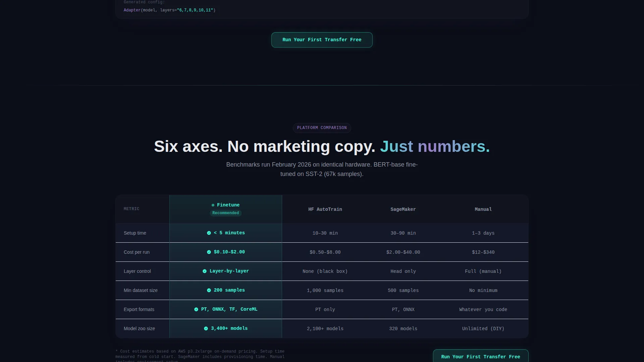644x362 pixels.
Task: Click the 'PT, ONNX' SageMaker cell
Action: click(x=403, y=310)
